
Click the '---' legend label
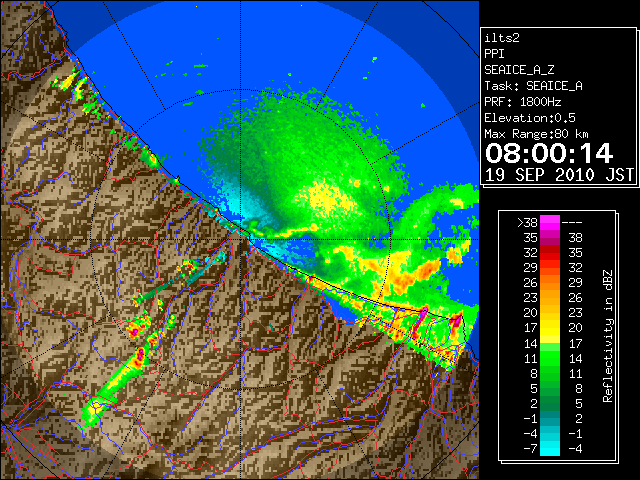[x=572, y=222]
